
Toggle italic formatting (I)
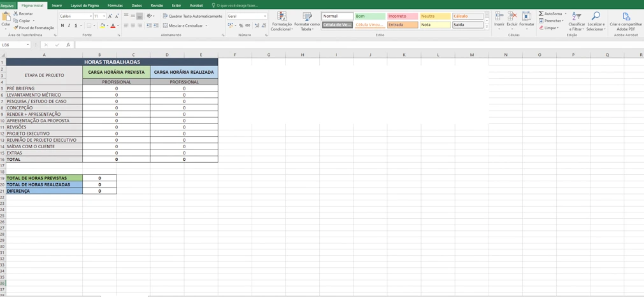(69, 26)
